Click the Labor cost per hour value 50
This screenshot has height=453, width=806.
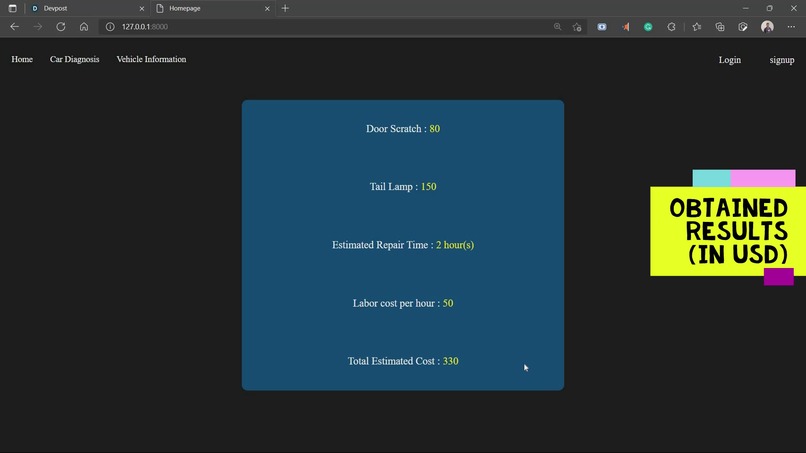pos(448,303)
